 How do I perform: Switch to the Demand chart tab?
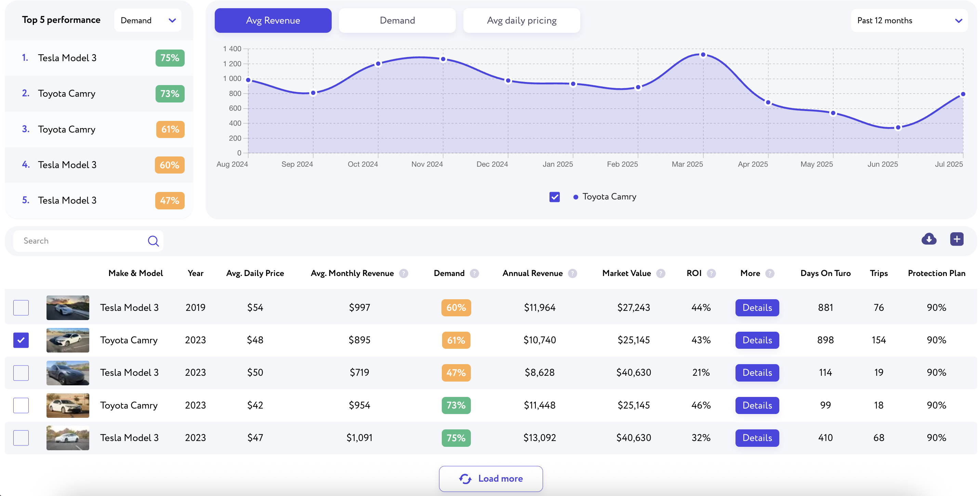click(397, 20)
